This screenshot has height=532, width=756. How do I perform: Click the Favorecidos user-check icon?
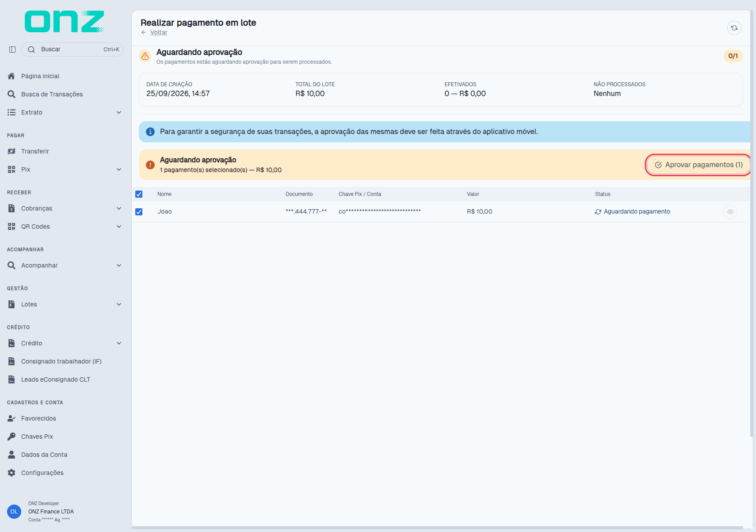pos(11,418)
